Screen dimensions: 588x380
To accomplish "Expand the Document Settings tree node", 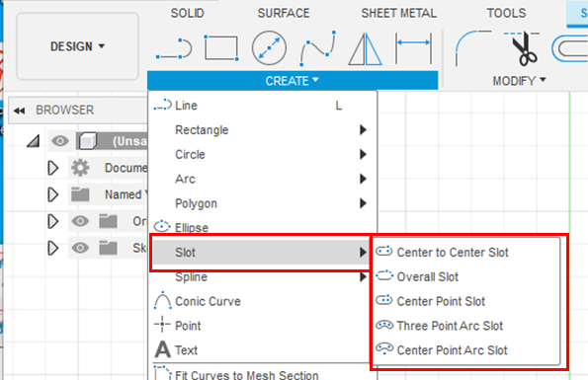I will (53, 168).
